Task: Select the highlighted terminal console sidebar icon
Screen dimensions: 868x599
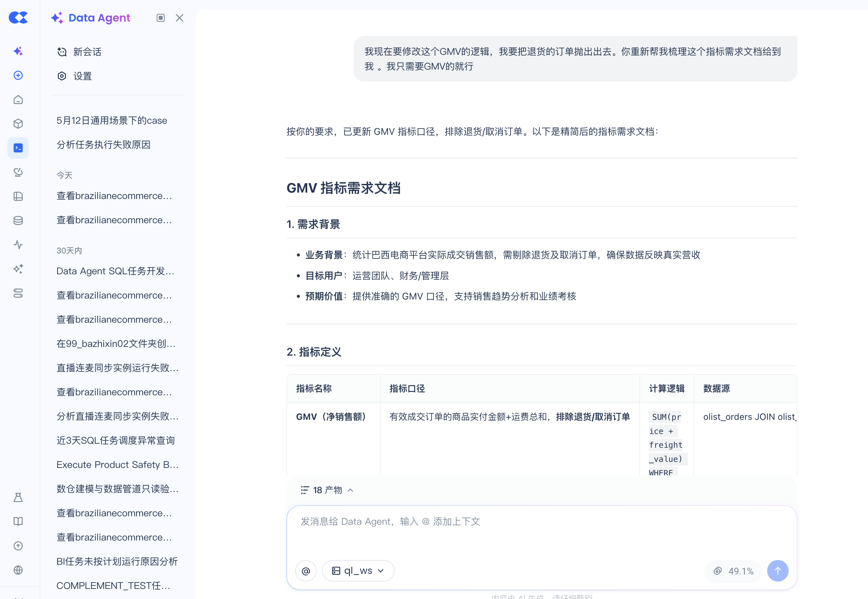Action: (x=18, y=148)
